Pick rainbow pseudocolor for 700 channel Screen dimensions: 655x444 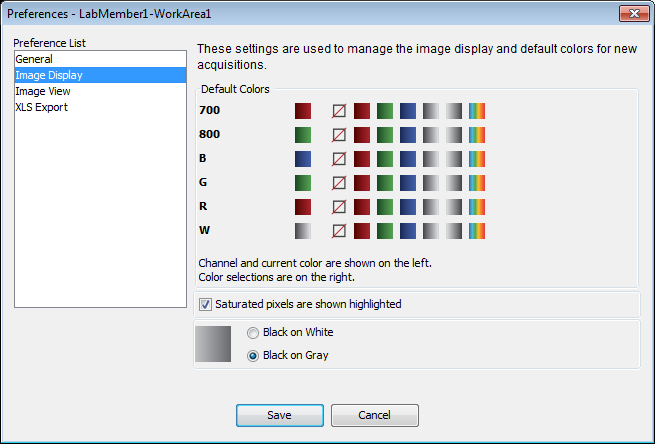coord(477,111)
